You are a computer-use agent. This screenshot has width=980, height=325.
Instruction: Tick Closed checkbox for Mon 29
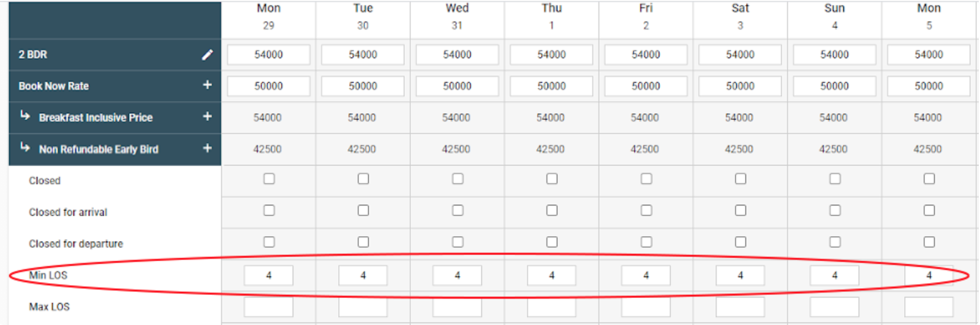tap(269, 179)
